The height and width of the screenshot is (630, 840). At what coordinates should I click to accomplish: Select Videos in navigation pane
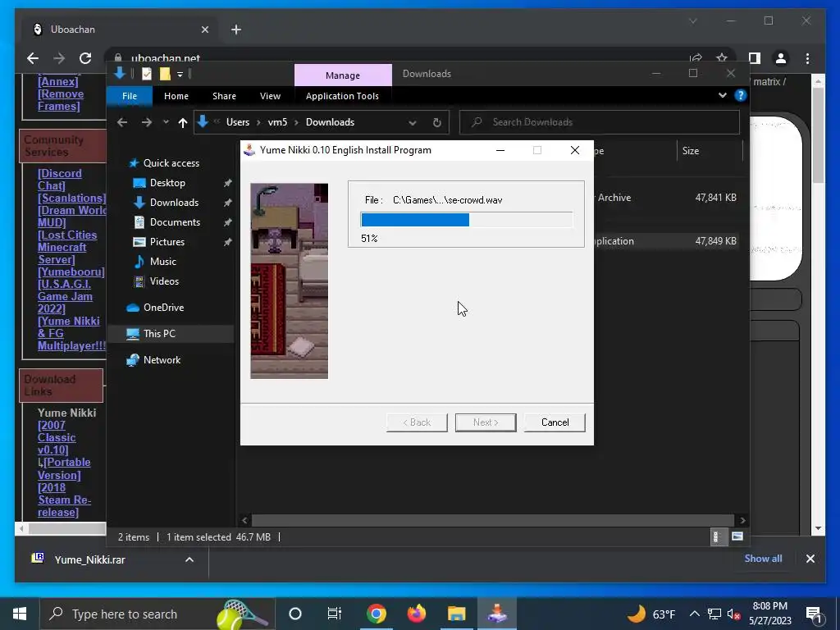[x=164, y=281]
